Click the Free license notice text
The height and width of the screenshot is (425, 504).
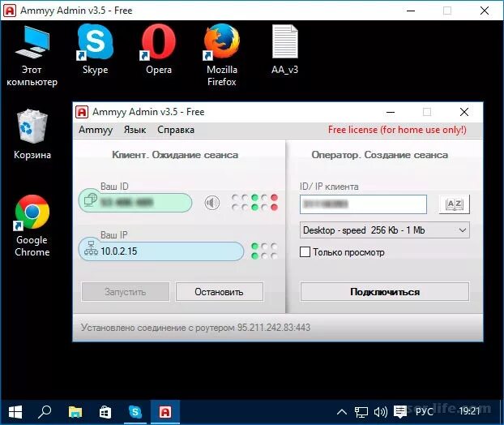pos(397,130)
